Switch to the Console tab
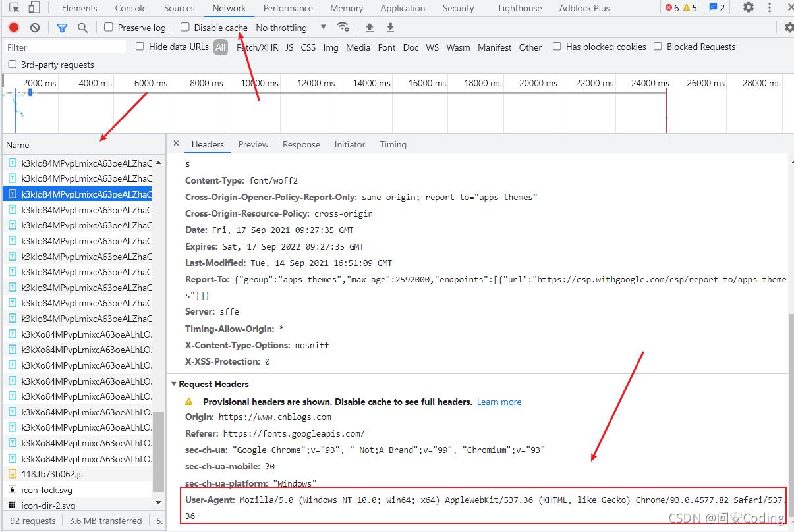The image size is (794, 532). (x=130, y=8)
